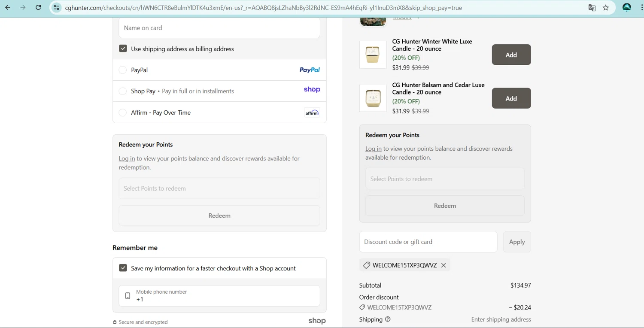Select Affirm - Pay Over Time option
Viewport: 644px width, 328px height.
pyautogui.click(x=123, y=112)
